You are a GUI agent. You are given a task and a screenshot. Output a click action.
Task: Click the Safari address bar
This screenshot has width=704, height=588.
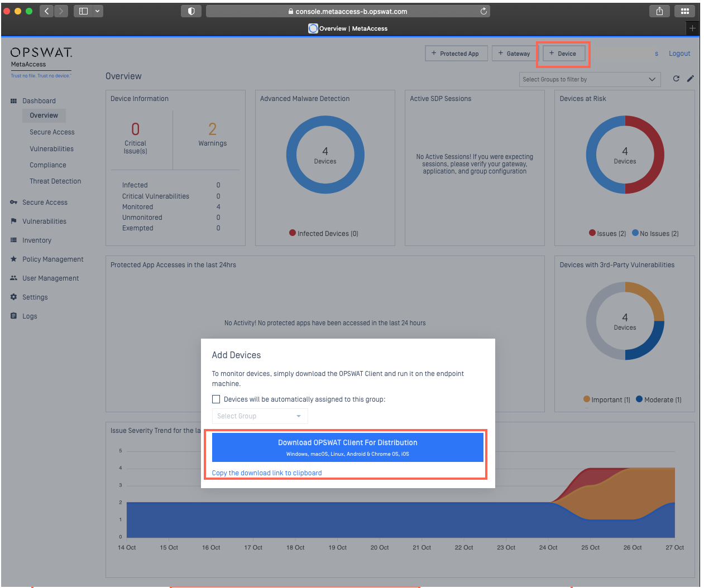click(348, 11)
